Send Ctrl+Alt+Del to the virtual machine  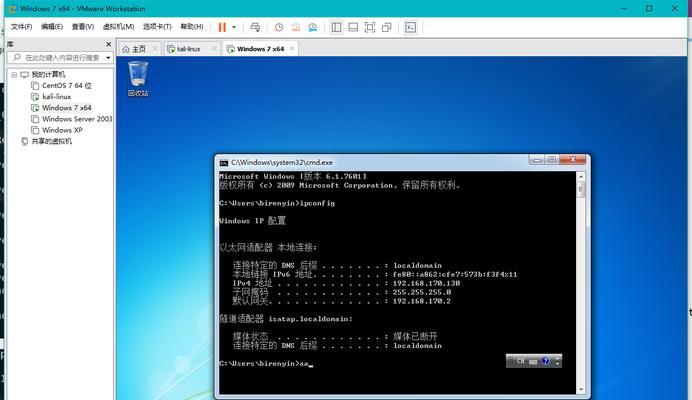point(256,27)
